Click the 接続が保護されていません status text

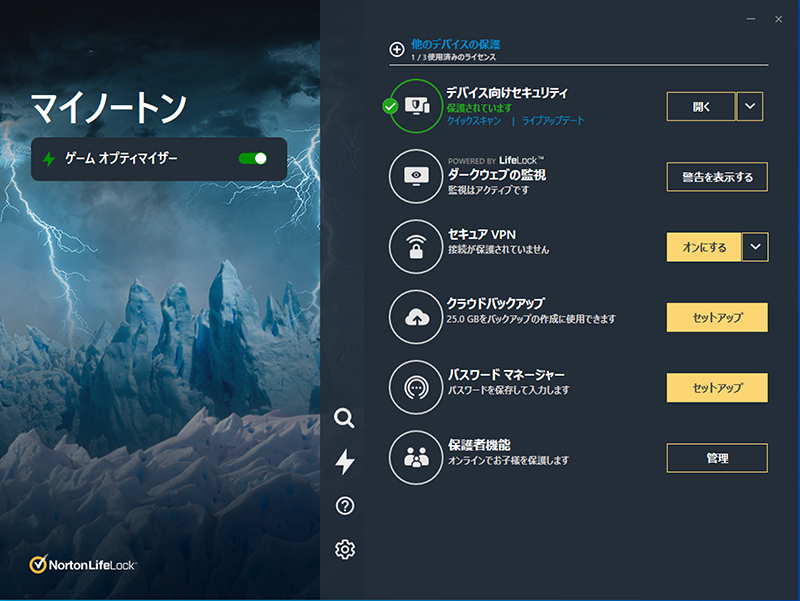tap(498, 249)
